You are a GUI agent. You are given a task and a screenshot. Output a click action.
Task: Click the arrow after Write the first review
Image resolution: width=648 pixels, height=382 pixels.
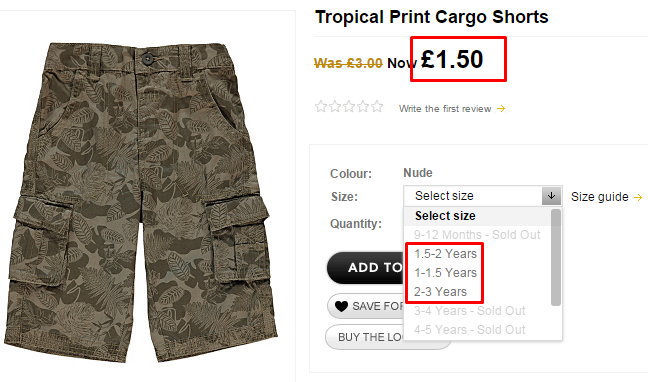tap(501, 109)
